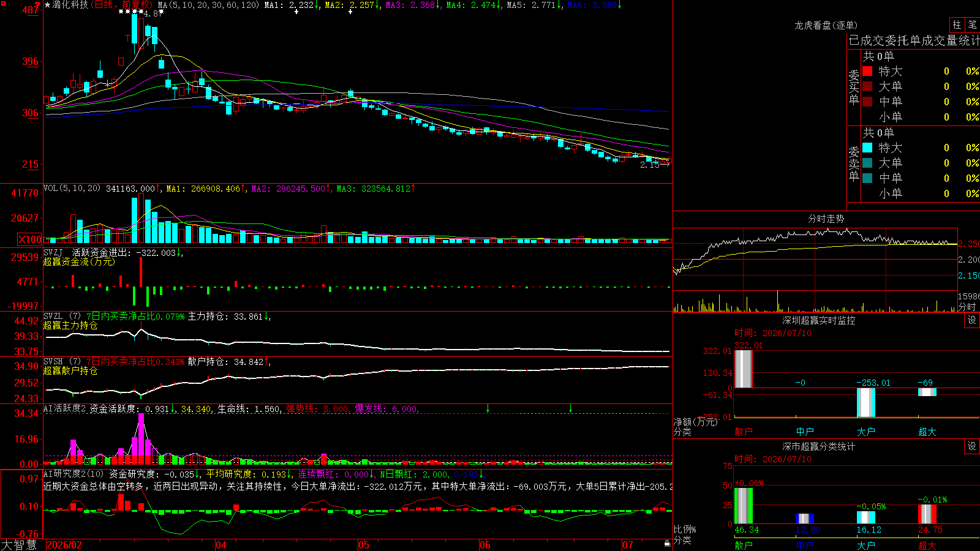980x551 pixels.
Task: Click the ×100 volume unit marker
Action: (30, 239)
